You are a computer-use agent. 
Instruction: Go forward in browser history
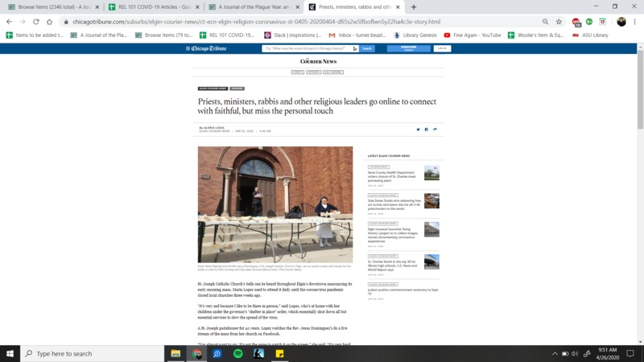tap(23, 22)
